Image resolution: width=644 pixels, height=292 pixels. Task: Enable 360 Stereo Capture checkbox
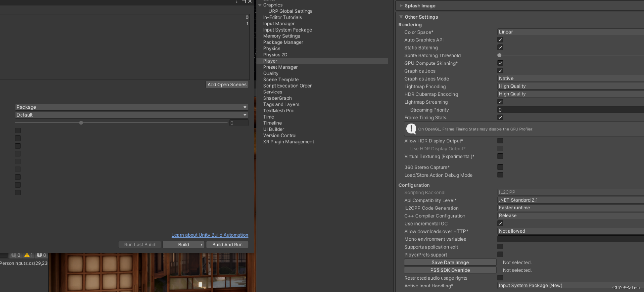pyautogui.click(x=500, y=167)
